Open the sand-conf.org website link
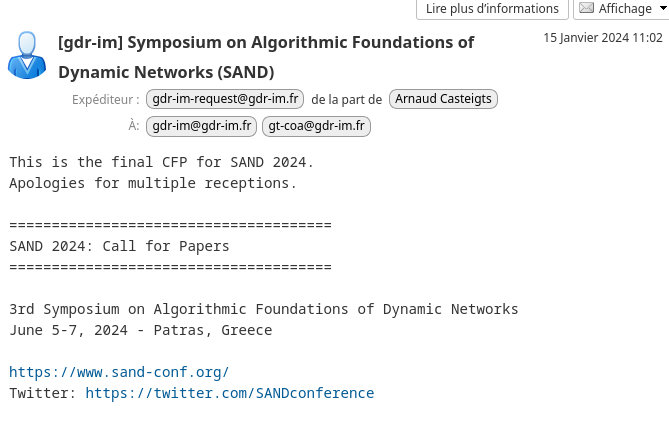Image resolution: width=669 pixels, height=444 pixels. pyautogui.click(x=119, y=372)
